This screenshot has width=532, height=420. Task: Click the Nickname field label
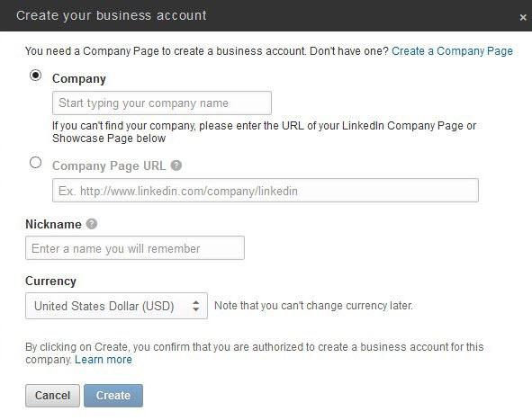[x=54, y=224]
